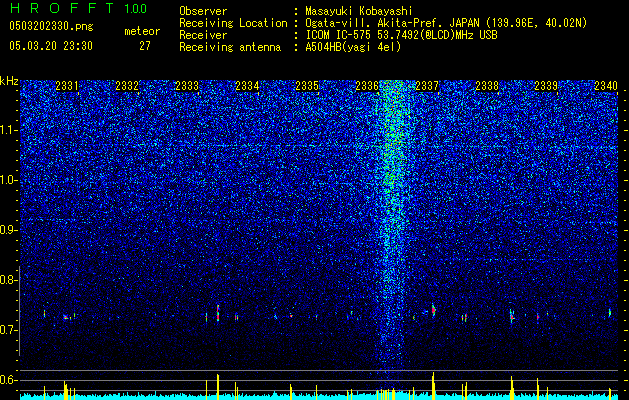Click the date stamp 05.03.20 23:30
Viewport: 629px width, 400px height.
tap(51, 46)
